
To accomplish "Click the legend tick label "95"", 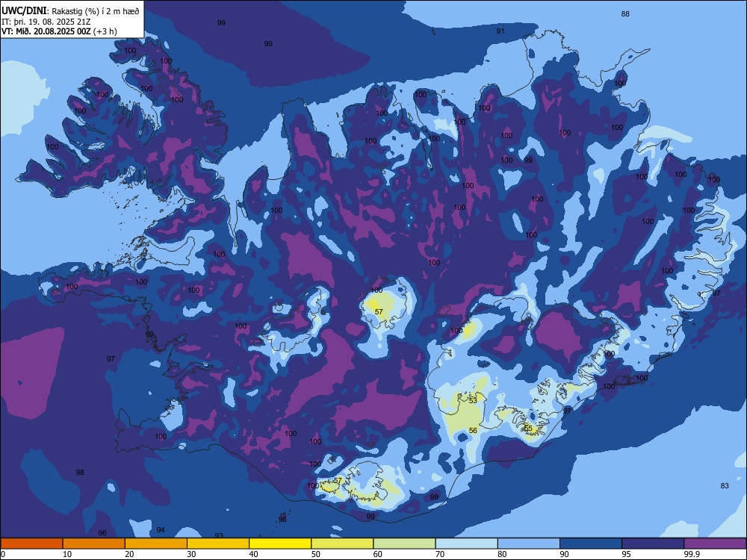I will 627,554.
